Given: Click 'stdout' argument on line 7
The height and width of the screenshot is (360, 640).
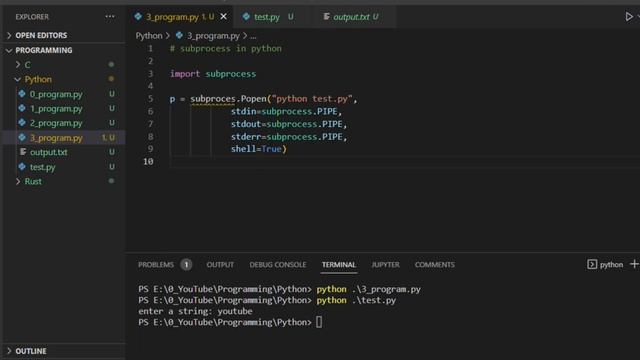Looking at the screenshot, I should pyautogui.click(x=246, y=124).
